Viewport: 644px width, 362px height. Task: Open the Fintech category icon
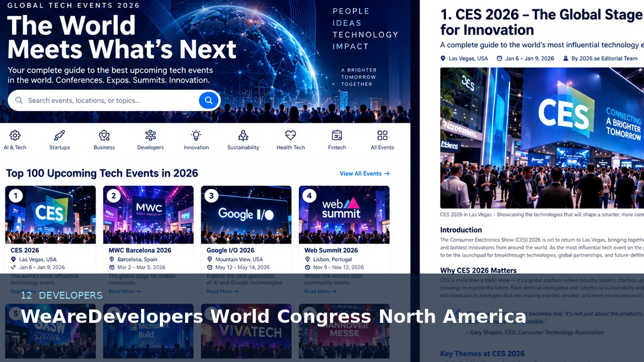(x=337, y=135)
